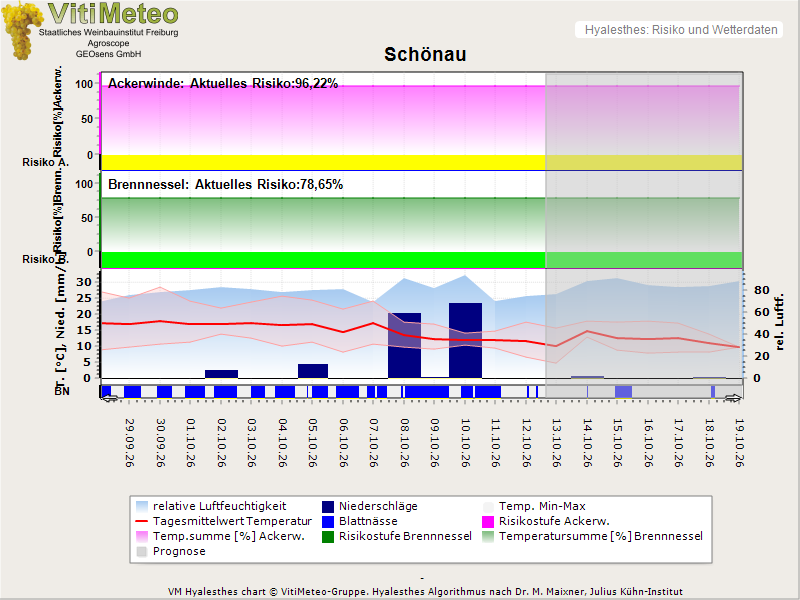Click the 29.09.26 date label
The height and width of the screenshot is (600, 800).
coord(130,443)
